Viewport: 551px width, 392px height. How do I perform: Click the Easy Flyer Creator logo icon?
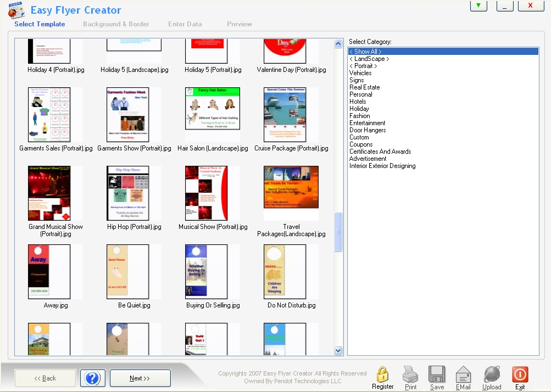tap(16, 10)
